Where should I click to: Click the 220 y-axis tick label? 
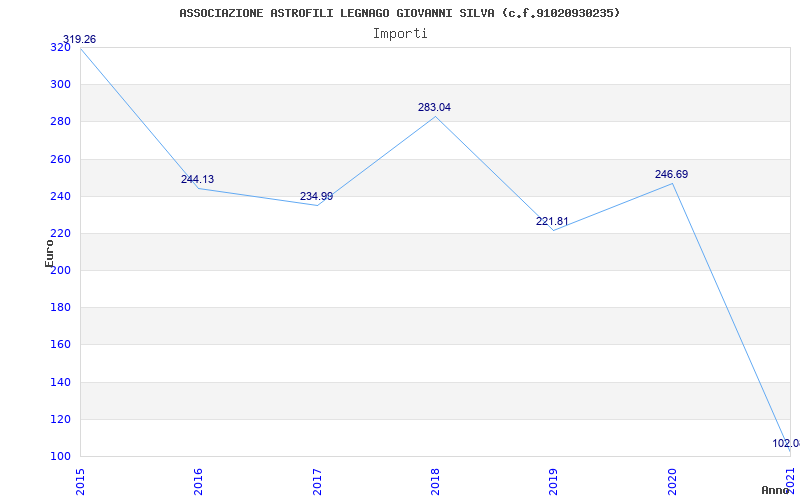(x=60, y=234)
